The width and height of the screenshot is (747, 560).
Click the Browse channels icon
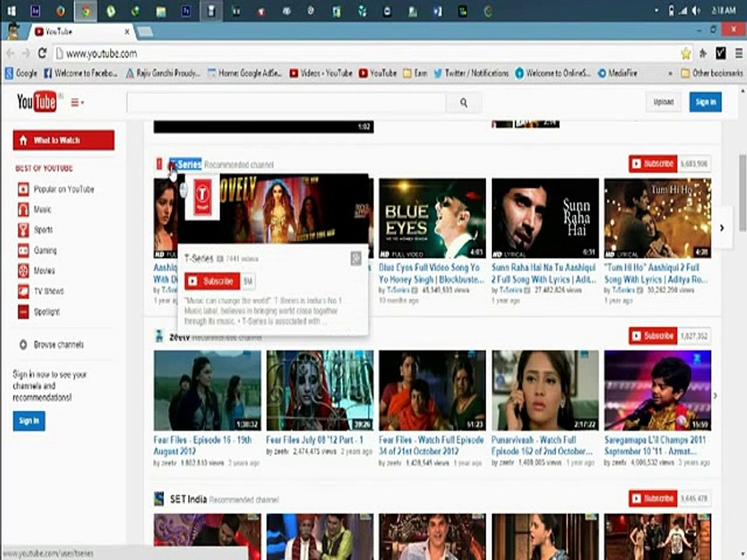[23, 345]
